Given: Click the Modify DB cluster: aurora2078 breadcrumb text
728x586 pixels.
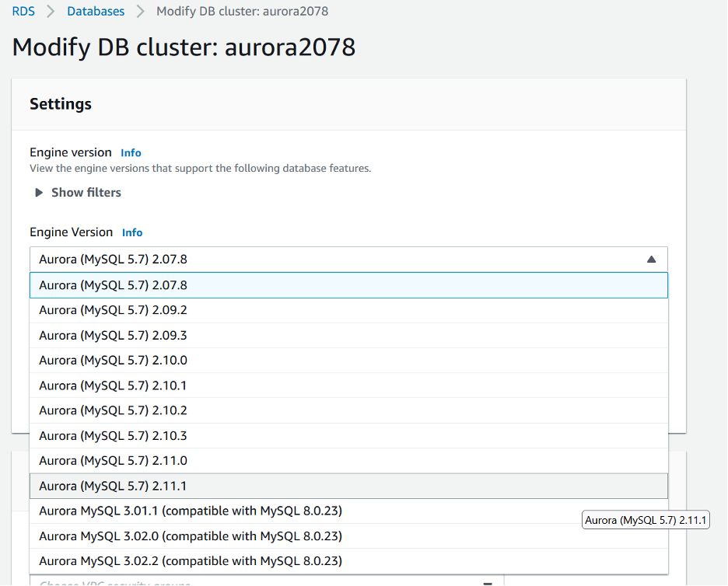Looking at the screenshot, I should 243,11.
